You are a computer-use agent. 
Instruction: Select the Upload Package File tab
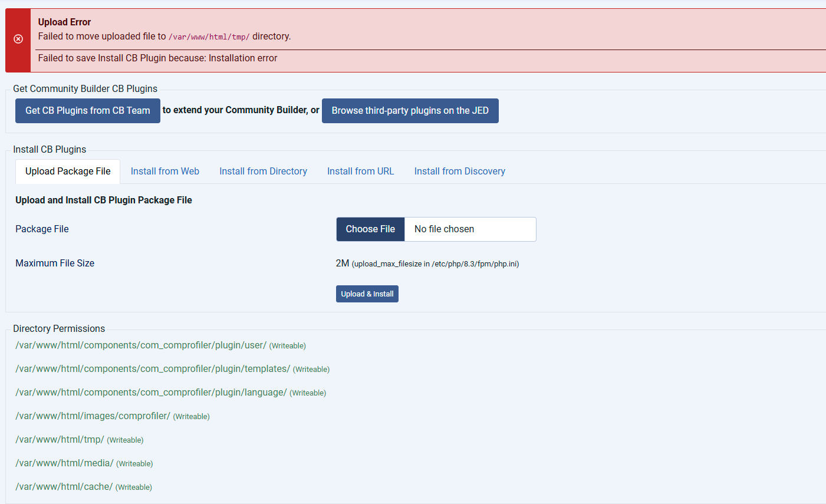point(68,172)
